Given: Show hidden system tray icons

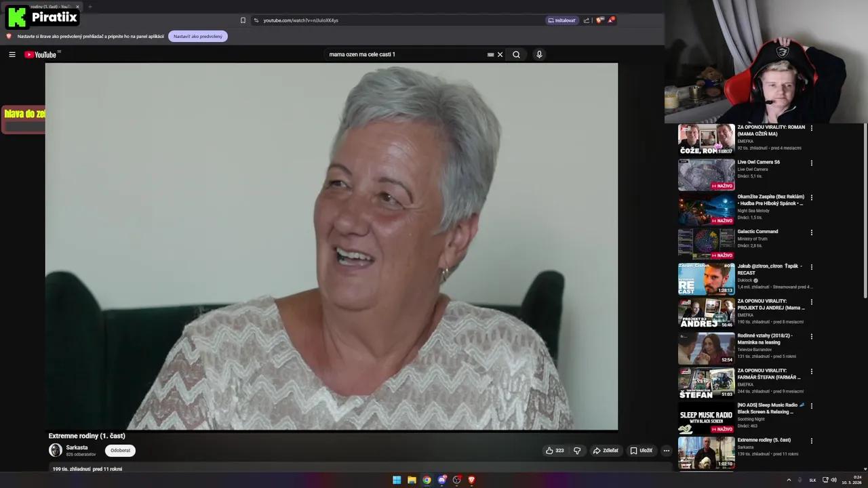Looking at the screenshot, I should (789, 480).
